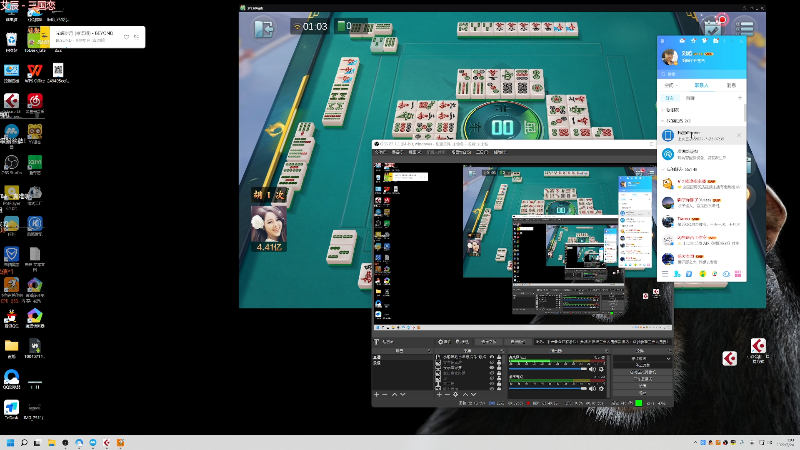Click the green status square in OBS status bar
This screenshot has height=450, width=800.
(638, 403)
